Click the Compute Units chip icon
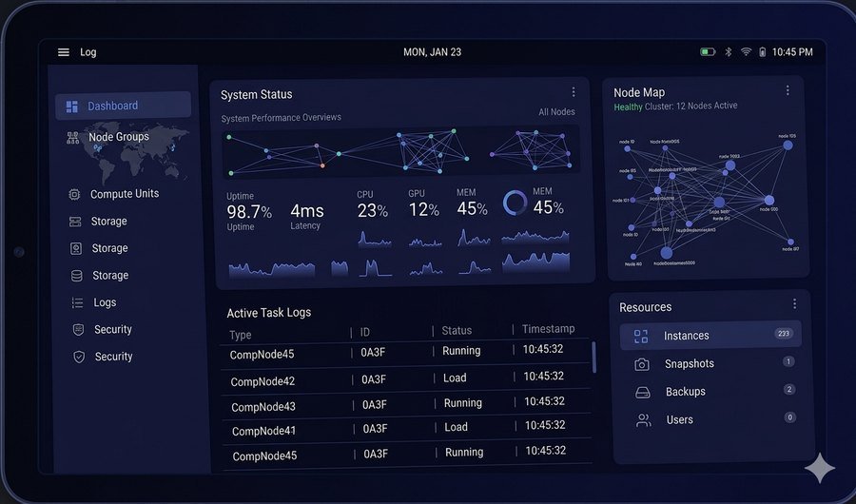The image size is (856, 504). point(75,194)
